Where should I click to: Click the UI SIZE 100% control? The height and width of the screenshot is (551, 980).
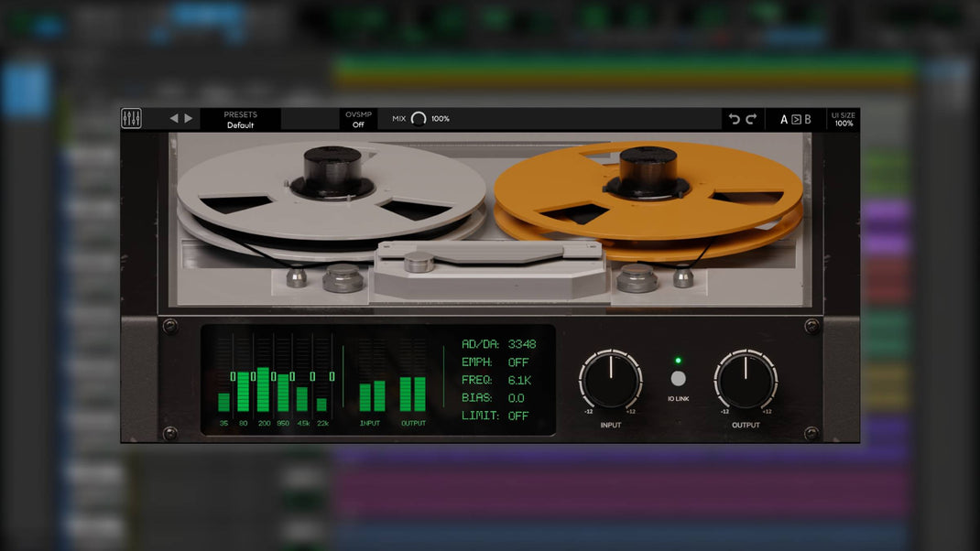point(843,118)
